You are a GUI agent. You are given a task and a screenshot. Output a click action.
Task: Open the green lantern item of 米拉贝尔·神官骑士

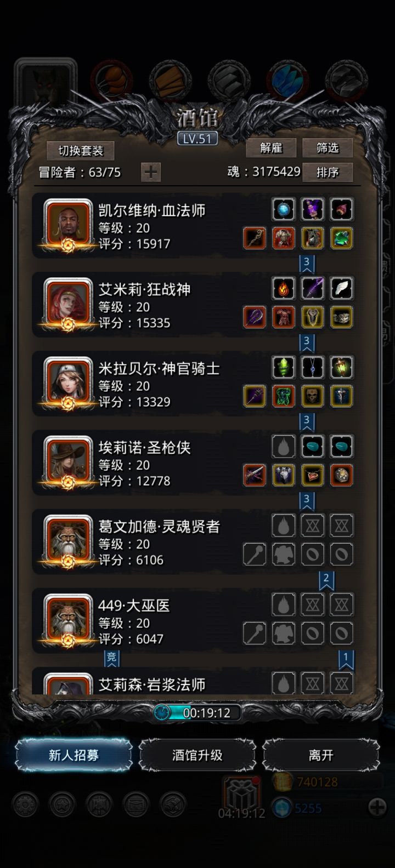[342, 367]
